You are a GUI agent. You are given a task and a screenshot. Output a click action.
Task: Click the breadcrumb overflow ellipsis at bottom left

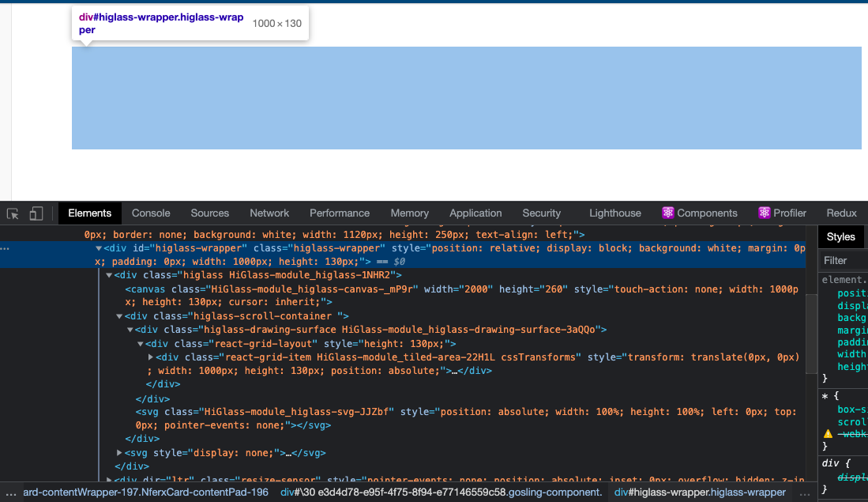click(x=10, y=493)
